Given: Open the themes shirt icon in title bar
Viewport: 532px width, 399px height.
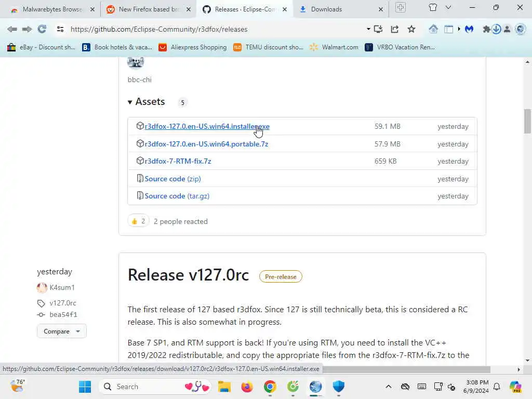Looking at the screenshot, I should point(433,7).
